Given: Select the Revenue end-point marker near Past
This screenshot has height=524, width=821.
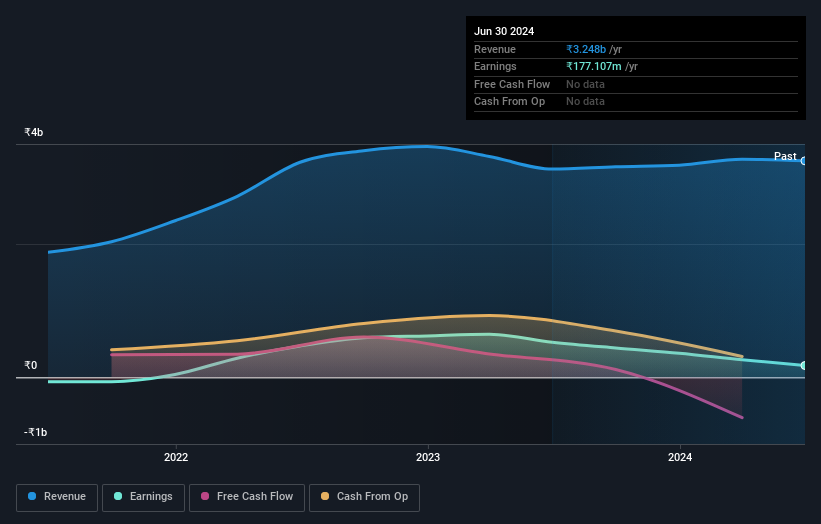Looking at the screenshot, I should (804, 161).
